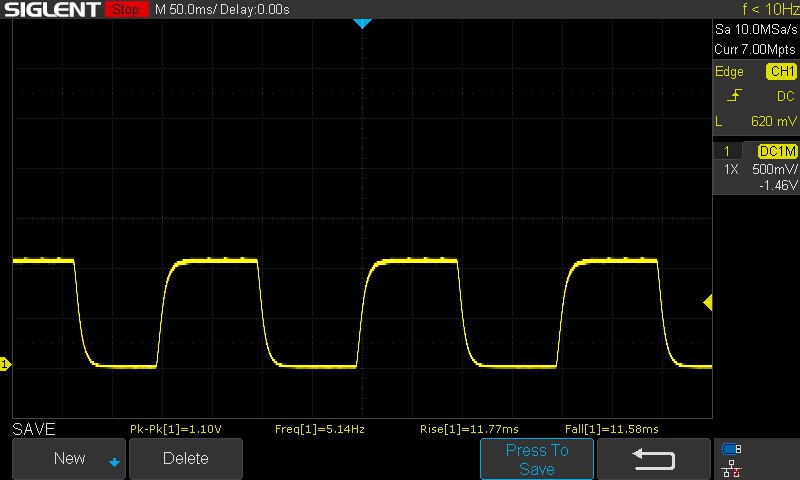This screenshot has width=800, height=480.
Task: Click the blue trigger position marker
Action: coord(362,23)
